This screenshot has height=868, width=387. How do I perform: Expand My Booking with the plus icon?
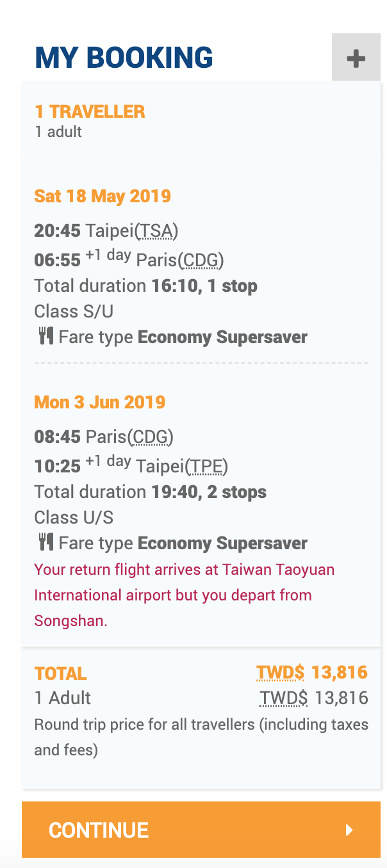[x=356, y=58]
